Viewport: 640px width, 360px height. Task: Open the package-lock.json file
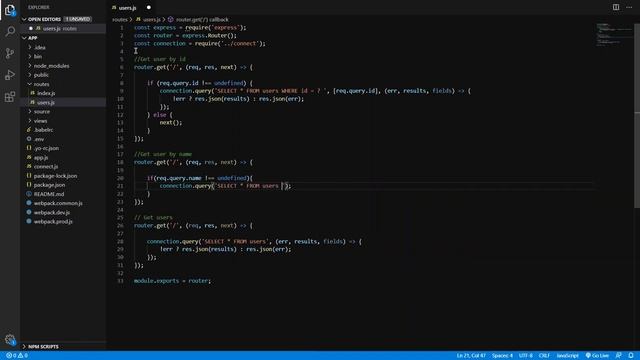coord(55,176)
